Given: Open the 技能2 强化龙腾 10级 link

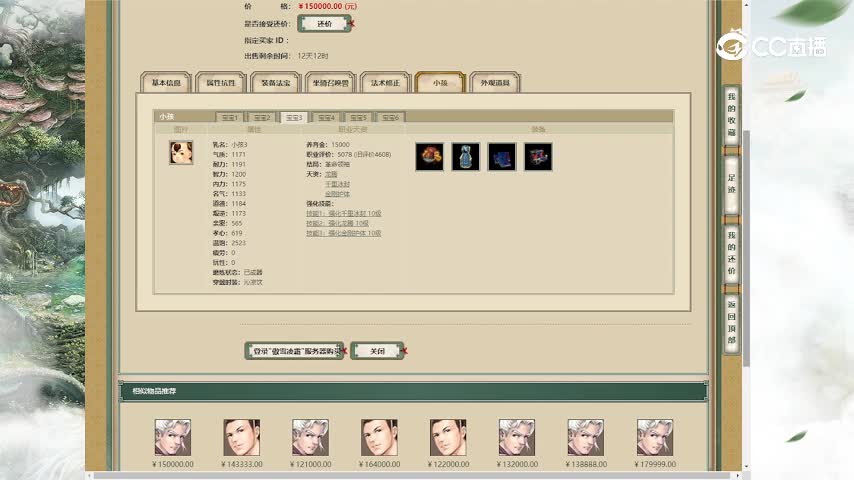Looking at the screenshot, I should click(x=337, y=223).
